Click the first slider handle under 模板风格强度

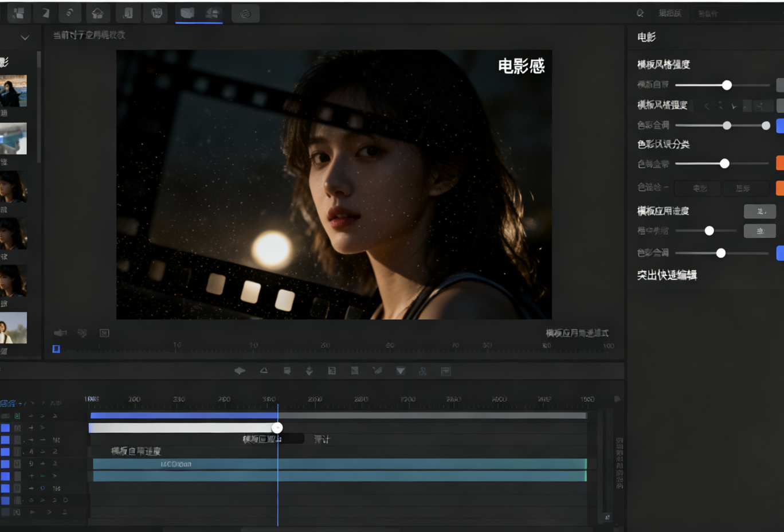pos(727,85)
